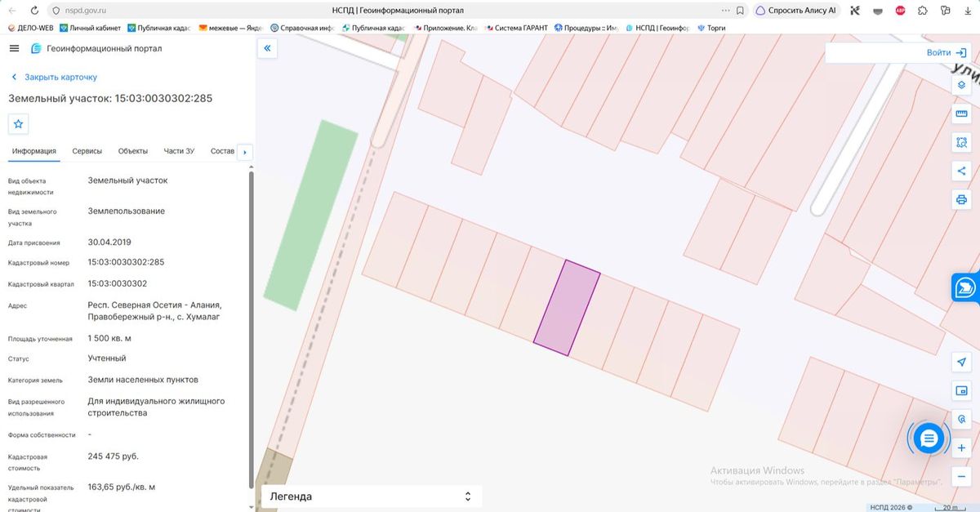The image size is (980, 512).
Task: Click Спросить Алису AI button
Action: click(795, 11)
